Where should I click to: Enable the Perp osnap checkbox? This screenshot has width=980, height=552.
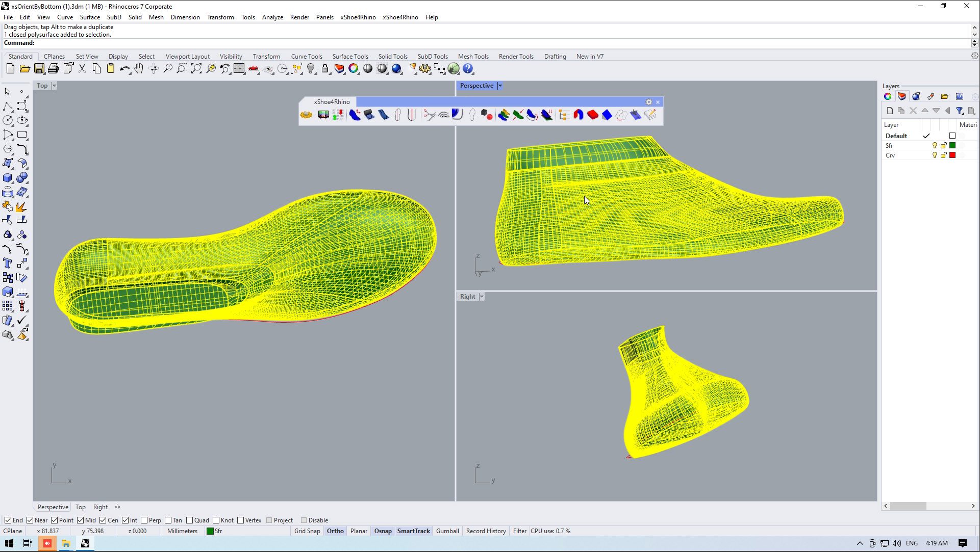pyautogui.click(x=144, y=520)
